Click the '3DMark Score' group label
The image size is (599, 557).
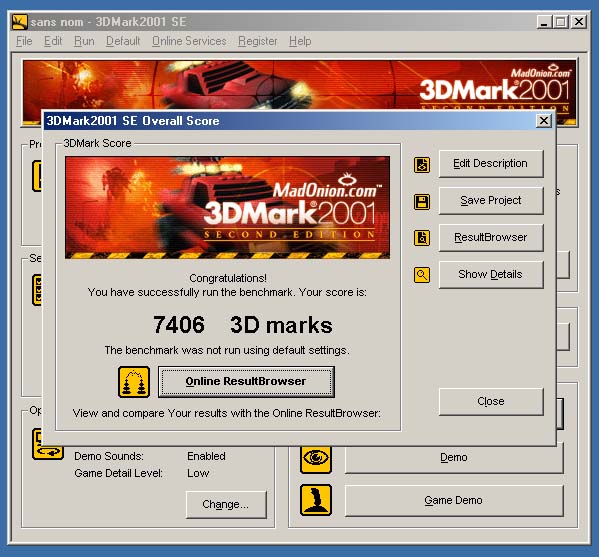coord(97,143)
